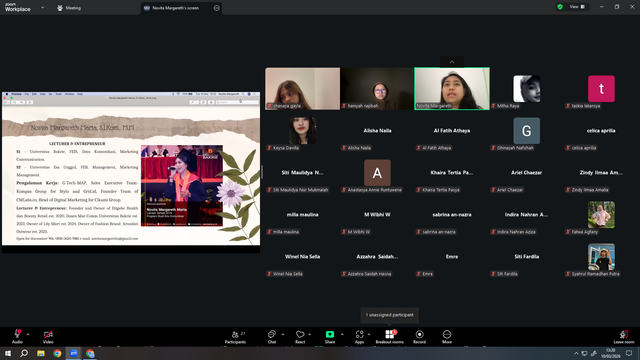
Task: Click Fatwa Agfany's photo tile
Action: click(x=601, y=215)
